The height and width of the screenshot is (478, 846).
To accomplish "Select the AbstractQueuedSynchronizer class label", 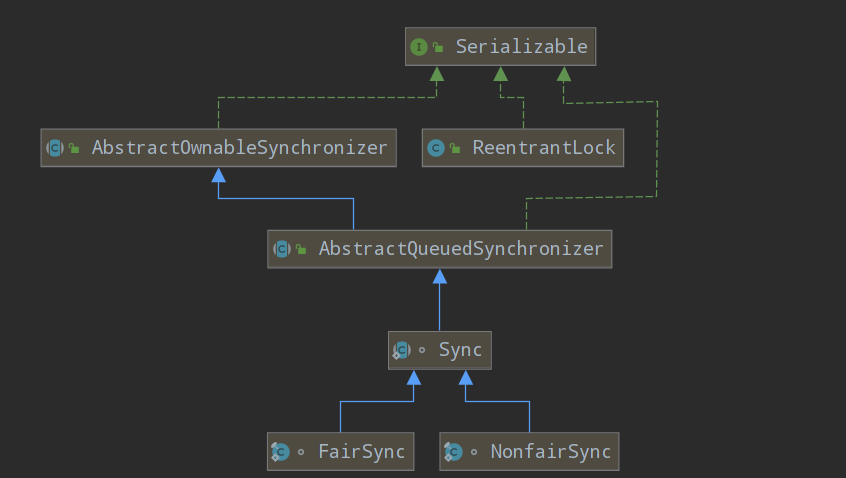I will [460, 249].
